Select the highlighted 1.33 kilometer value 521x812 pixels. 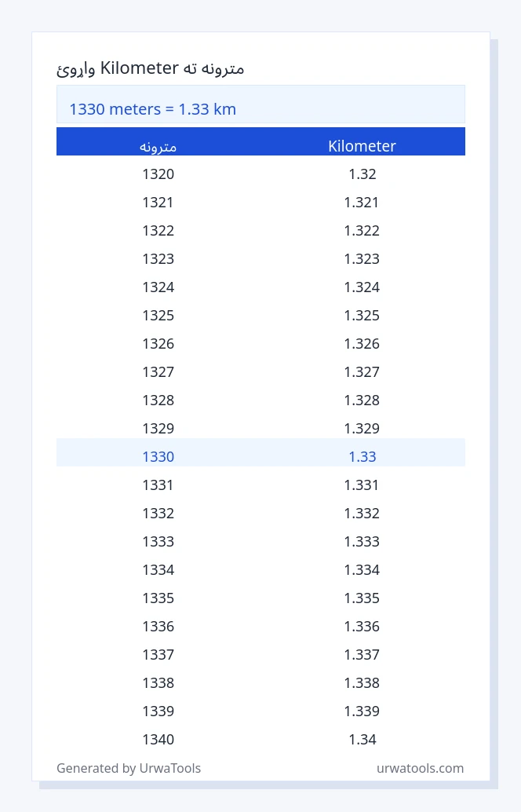(363, 456)
